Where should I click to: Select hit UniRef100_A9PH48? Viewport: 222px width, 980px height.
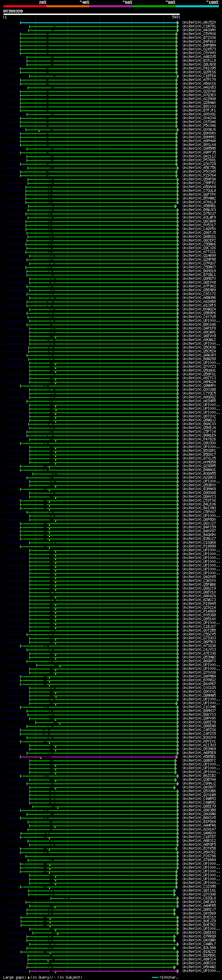click(199, 141)
